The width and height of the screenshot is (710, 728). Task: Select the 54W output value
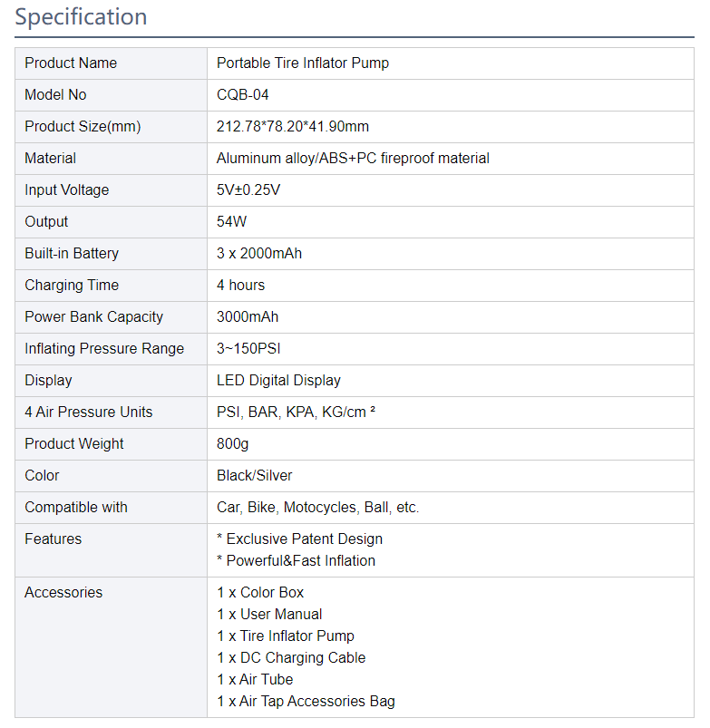point(232,221)
